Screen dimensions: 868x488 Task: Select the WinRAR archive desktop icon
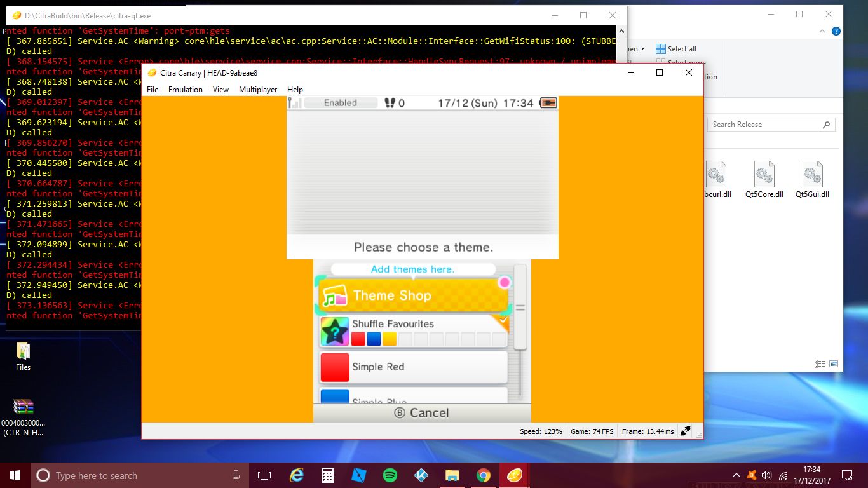coord(24,417)
